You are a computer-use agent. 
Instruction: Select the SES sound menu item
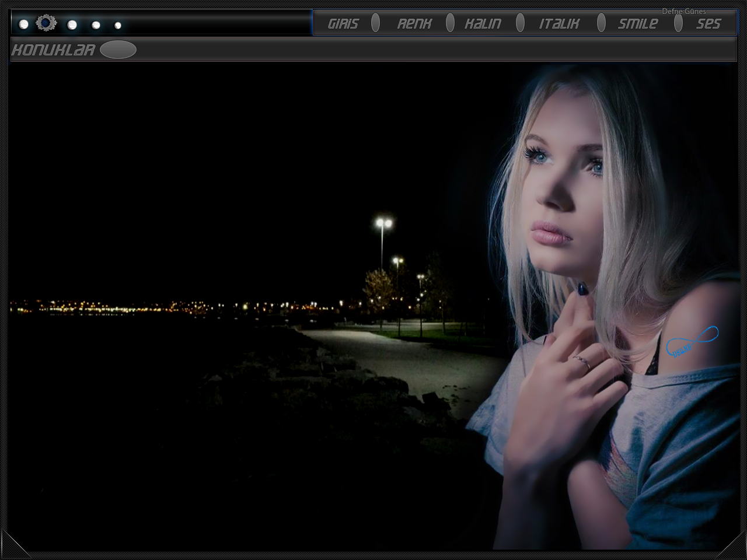click(x=708, y=24)
